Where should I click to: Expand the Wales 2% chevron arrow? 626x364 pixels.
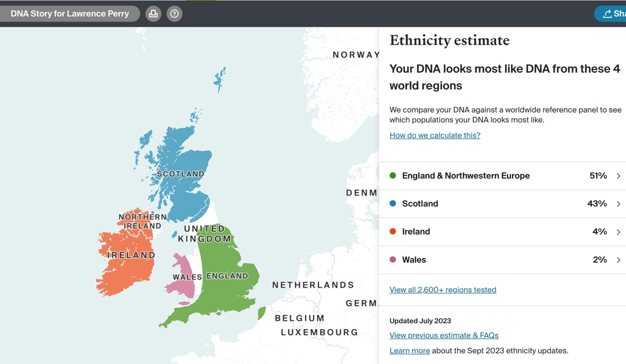[618, 260]
